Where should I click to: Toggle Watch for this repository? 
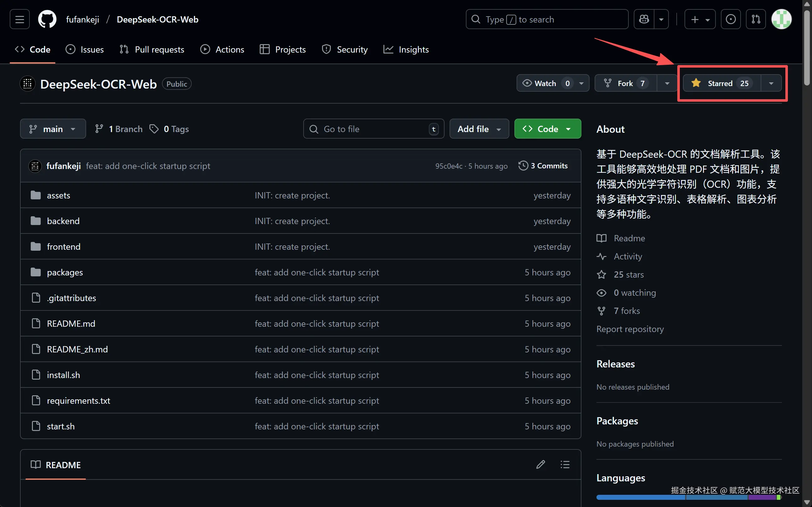[x=545, y=83]
